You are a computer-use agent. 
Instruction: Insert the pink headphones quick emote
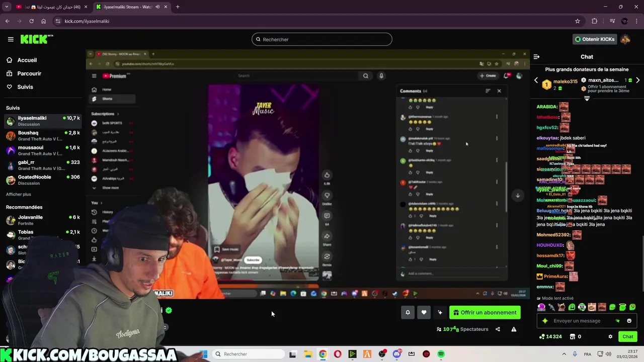tap(541, 307)
